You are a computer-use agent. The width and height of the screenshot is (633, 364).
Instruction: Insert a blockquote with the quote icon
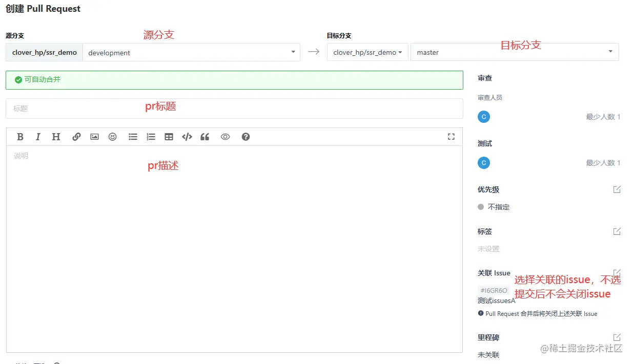point(205,137)
